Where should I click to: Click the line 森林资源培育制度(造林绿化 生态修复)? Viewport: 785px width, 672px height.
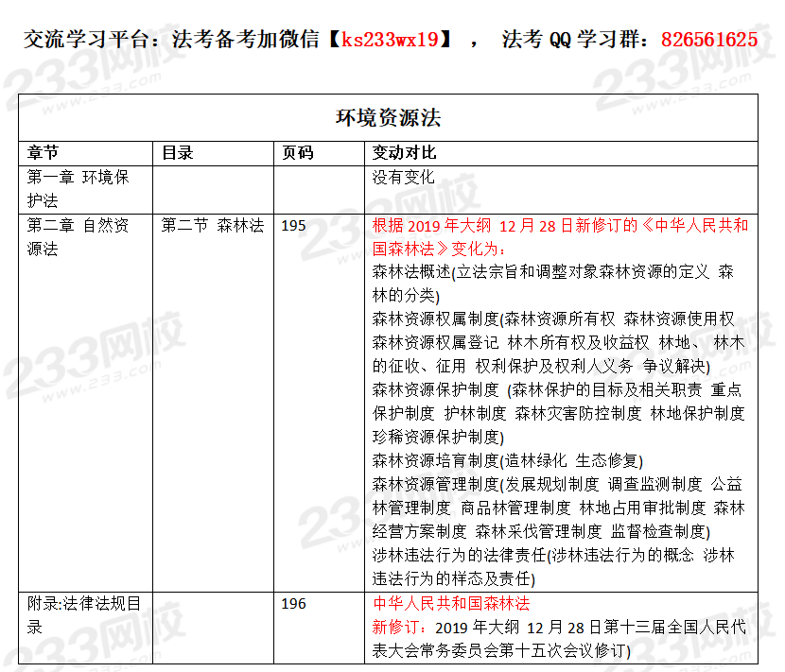pos(507,460)
